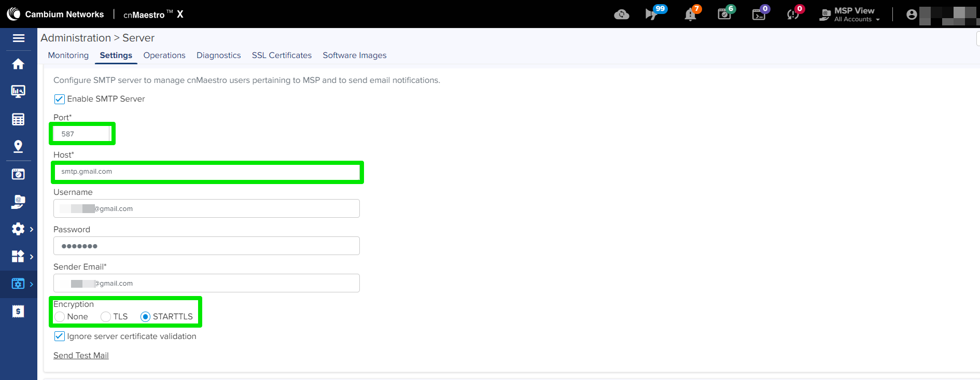This screenshot has height=380, width=980.
Task: Uncheck Enable SMTP Server checkbox
Action: [x=60, y=99]
